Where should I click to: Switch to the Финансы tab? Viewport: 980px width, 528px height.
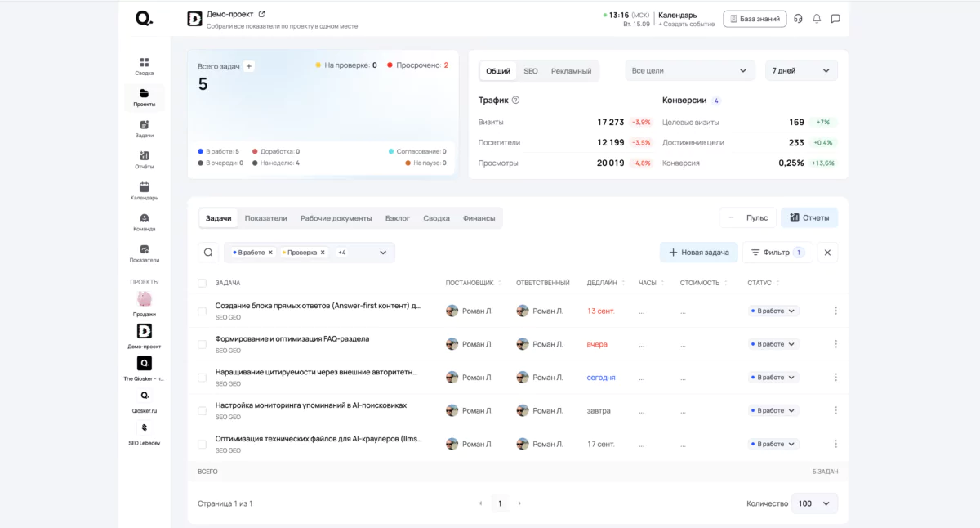coord(479,218)
